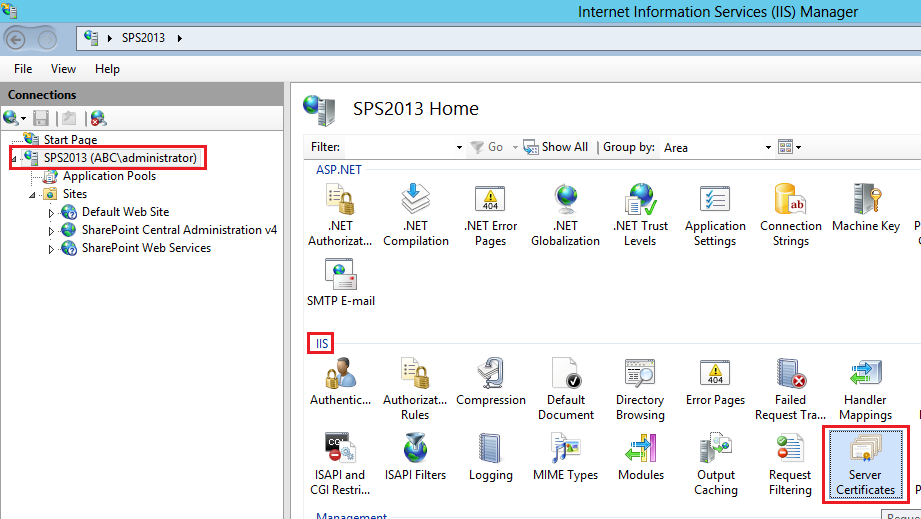This screenshot has width=921, height=519.
Task: Open SMTP E-mail feature
Action: click(x=341, y=282)
